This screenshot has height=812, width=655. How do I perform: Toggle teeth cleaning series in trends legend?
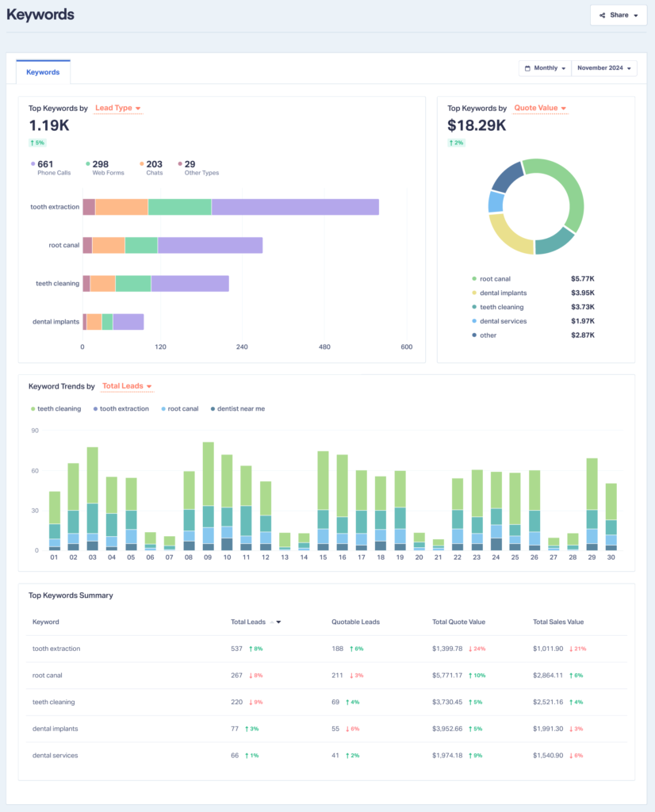pyautogui.click(x=56, y=409)
